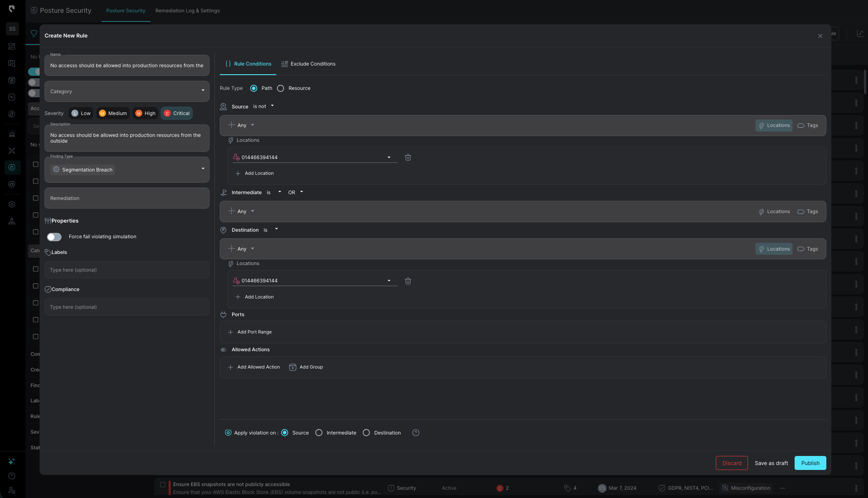Enable Force fail violating simulation toggle
This screenshot has height=498, width=868.
(54, 237)
